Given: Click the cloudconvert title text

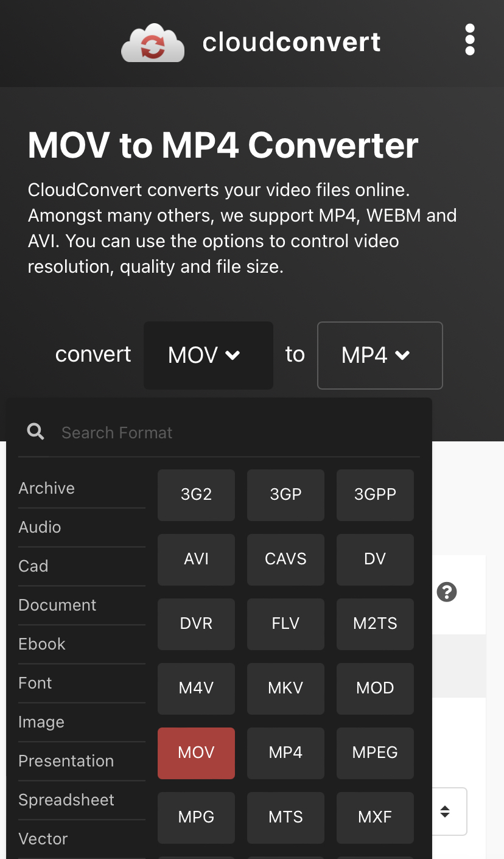Looking at the screenshot, I should [292, 43].
